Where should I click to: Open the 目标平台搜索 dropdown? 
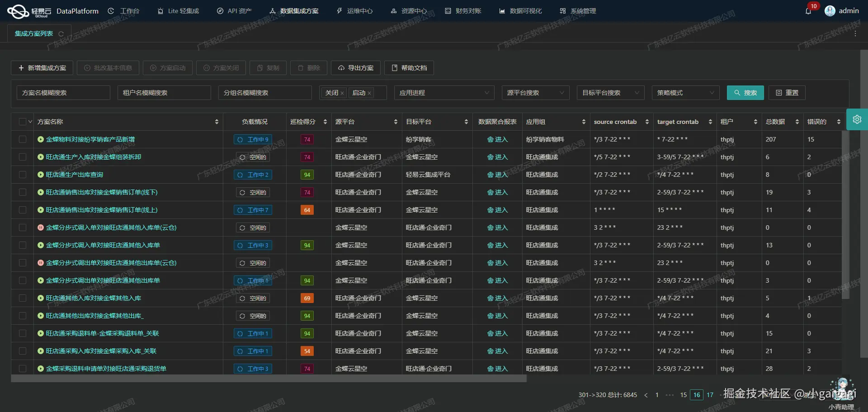point(610,92)
